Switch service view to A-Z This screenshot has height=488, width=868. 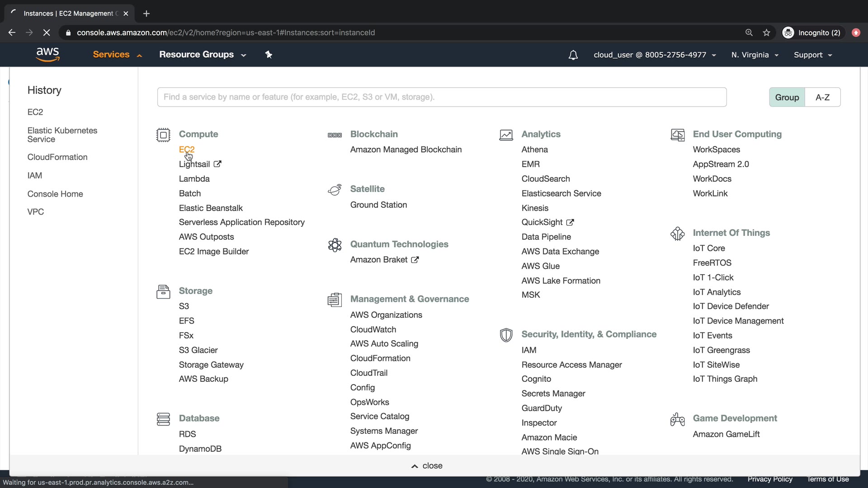[x=822, y=97]
